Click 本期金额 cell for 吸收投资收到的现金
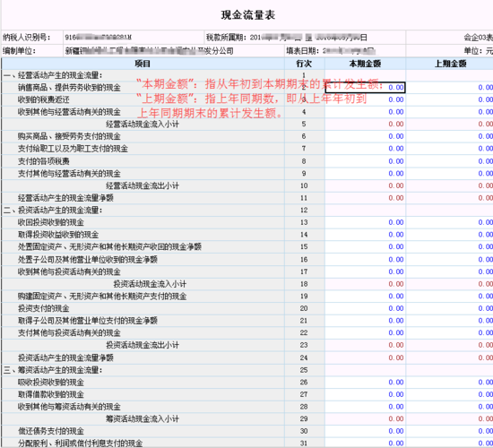Image resolution: width=493 pixels, height=448 pixels. [x=365, y=383]
